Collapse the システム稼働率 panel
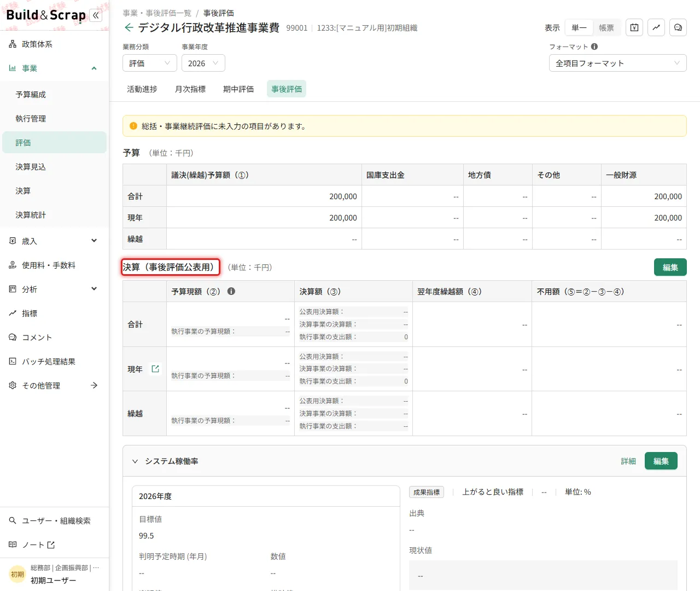700x591 pixels. (135, 461)
